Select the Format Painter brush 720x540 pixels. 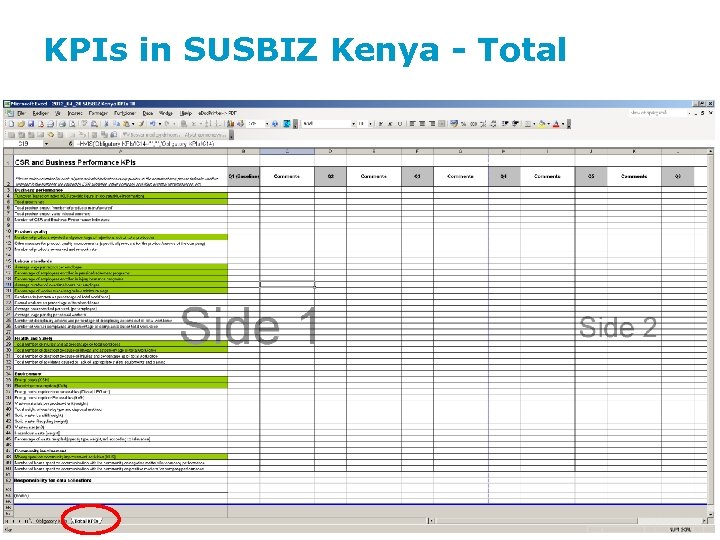(142, 124)
